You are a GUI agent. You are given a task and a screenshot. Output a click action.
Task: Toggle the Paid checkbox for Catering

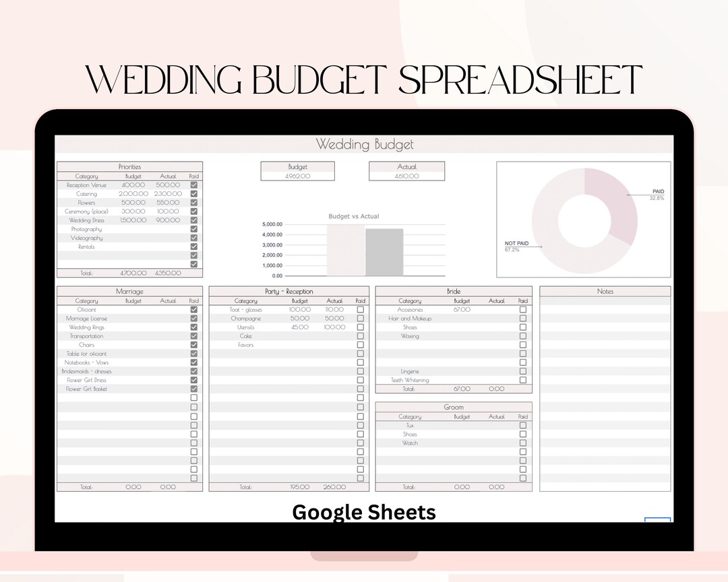click(194, 193)
